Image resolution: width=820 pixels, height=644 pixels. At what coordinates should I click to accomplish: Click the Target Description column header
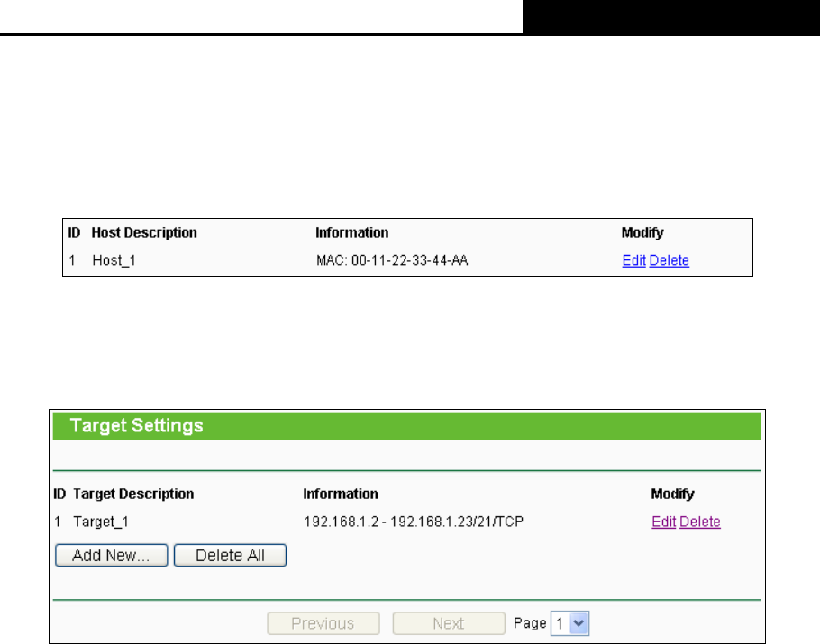(x=133, y=494)
